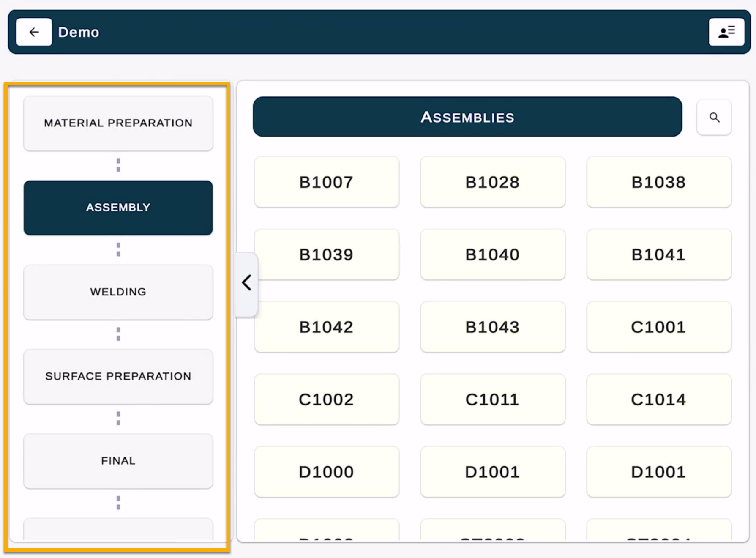
Task: Open assembly D1000
Action: click(326, 472)
